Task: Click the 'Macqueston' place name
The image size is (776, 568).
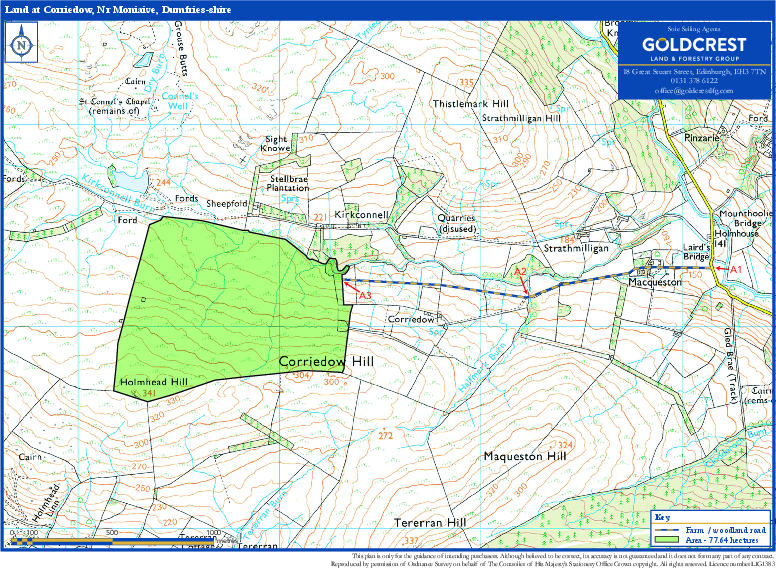Action: click(x=655, y=282)
